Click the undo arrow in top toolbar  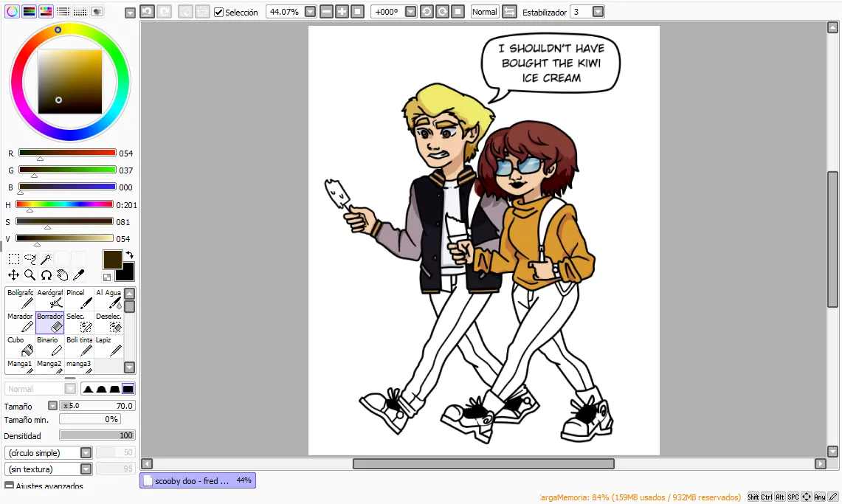pyautogui.click(x=147, y=11)
